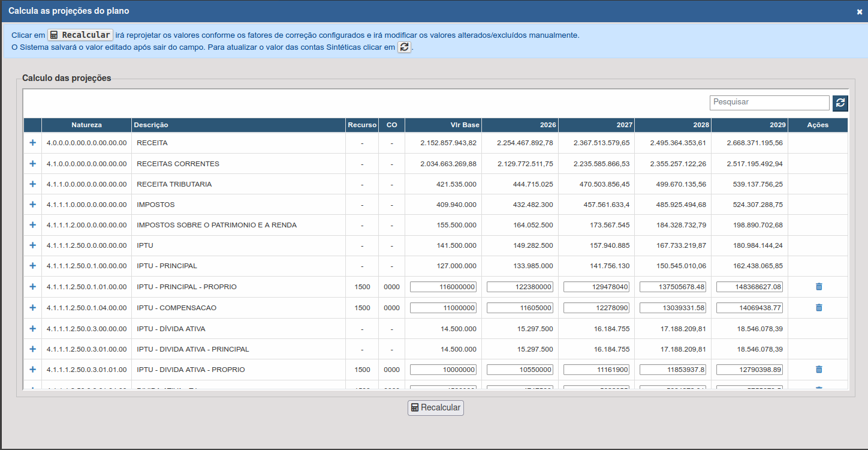This screenshot has width=868, height=450.
Task: Edit 2027 value for IPTU - PRINCIPAL - PROPRIO
Action: [x=596, y=287]
